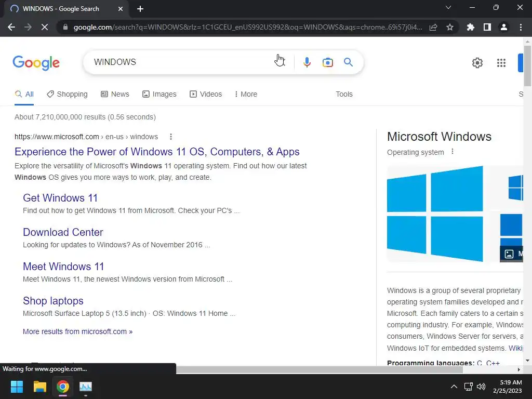
Task: Click the browser forward arrow
Action: [28, 27]
